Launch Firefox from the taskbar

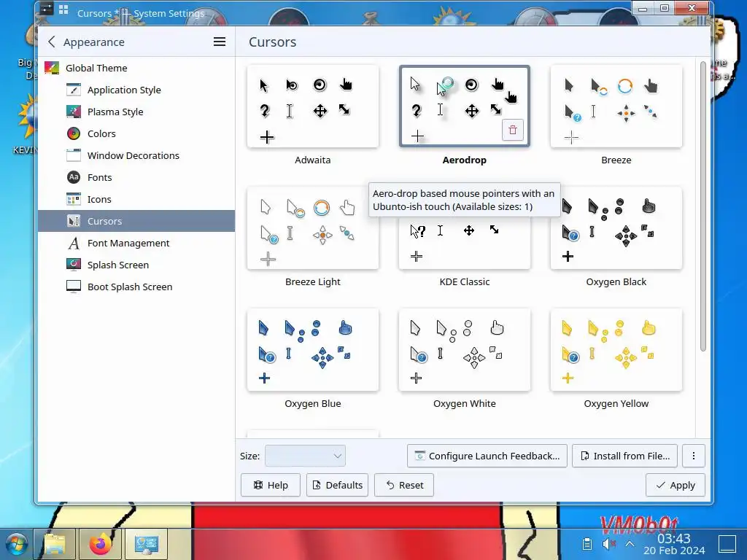coord(100,544)
